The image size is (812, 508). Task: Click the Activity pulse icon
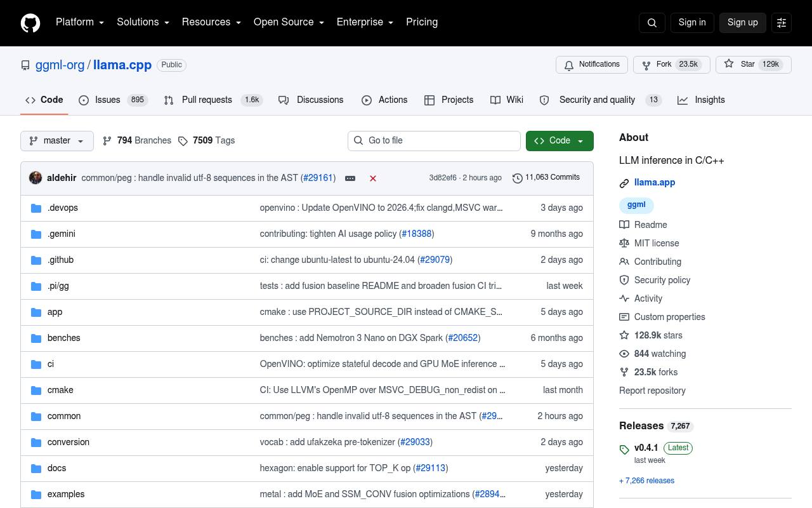[x=624, y=298]
